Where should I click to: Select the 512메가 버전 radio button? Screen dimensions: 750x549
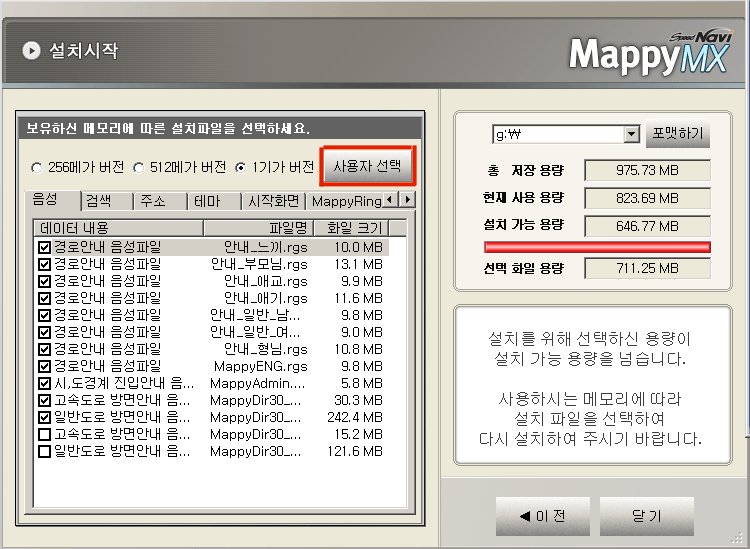[139, 168]
